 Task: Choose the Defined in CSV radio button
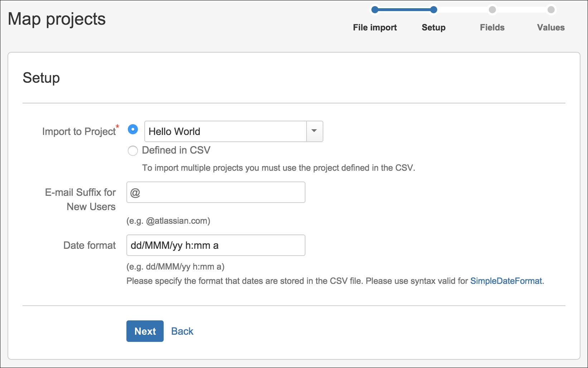click(x=133, y=151)
